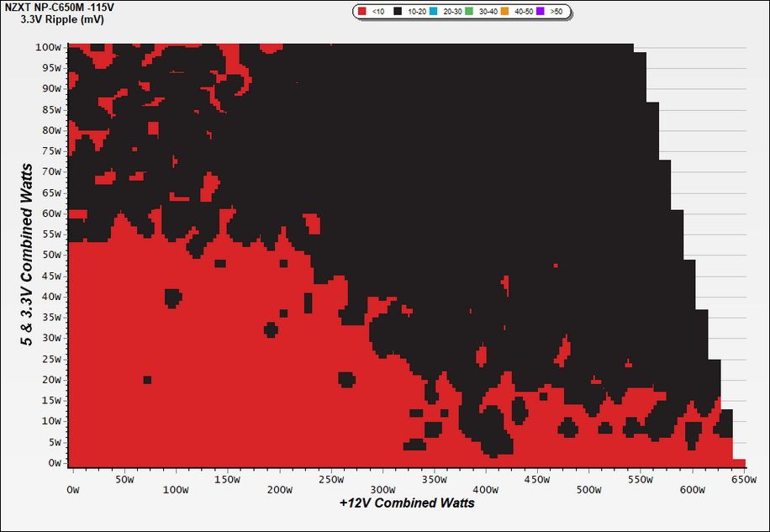Click the 10-20 legend text label

417,12
